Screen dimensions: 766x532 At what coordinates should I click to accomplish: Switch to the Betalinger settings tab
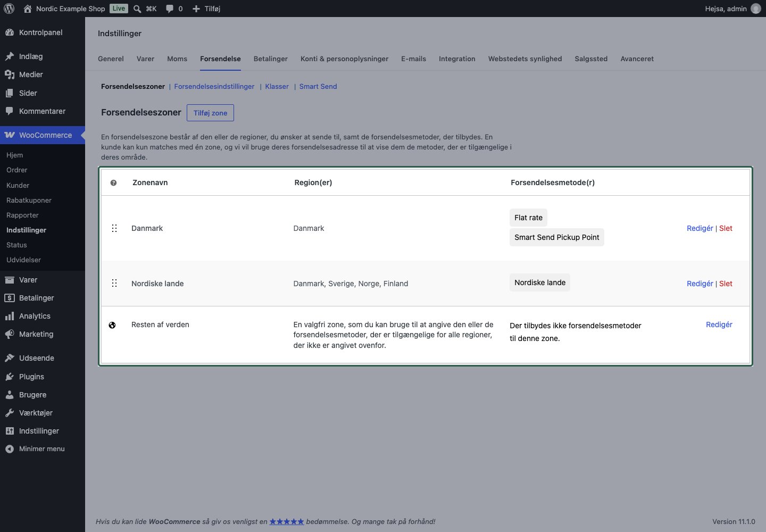[271, 59]
